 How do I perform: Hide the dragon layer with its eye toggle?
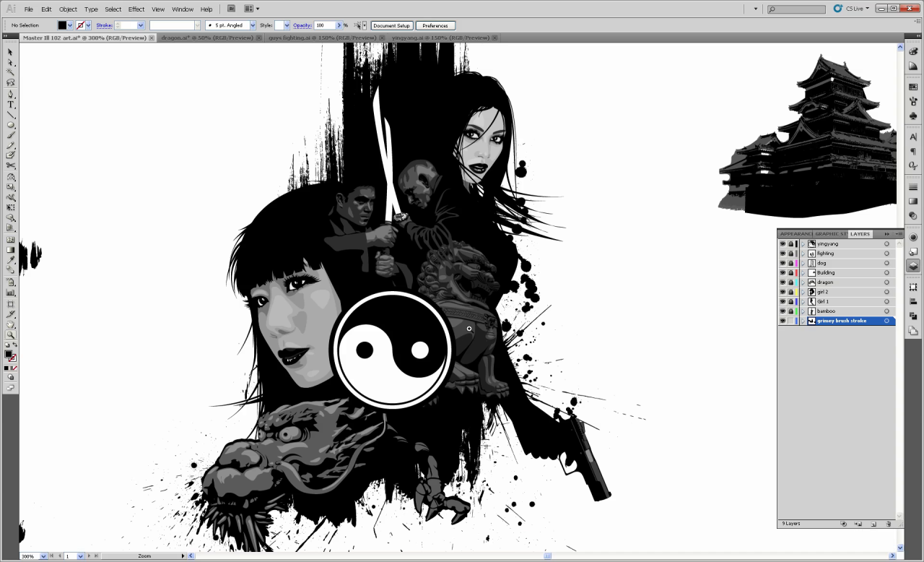(x=783, y=282)
